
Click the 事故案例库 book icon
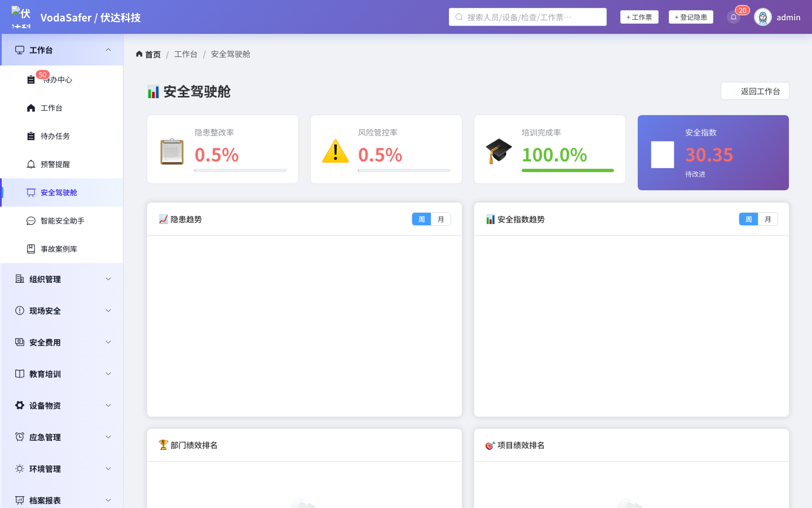click(31, 249)
